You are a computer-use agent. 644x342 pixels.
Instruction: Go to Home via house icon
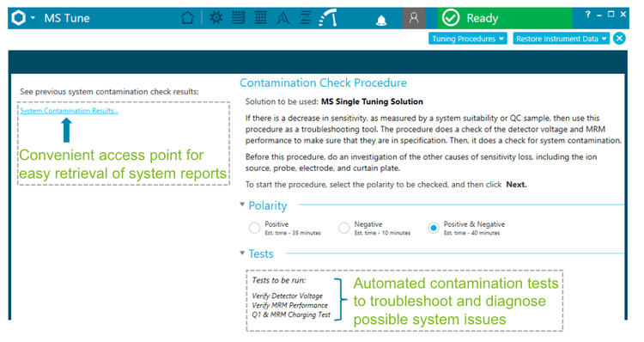point(188,18)
